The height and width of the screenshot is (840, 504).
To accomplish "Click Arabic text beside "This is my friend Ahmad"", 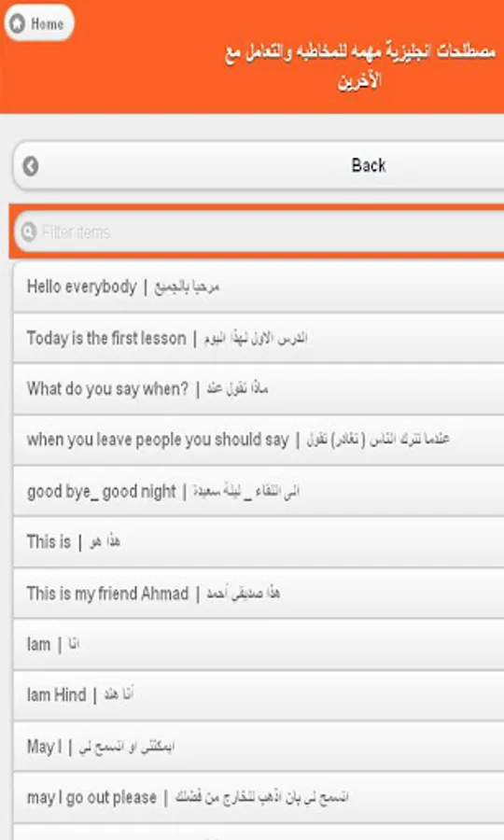I will click(244, 593).
